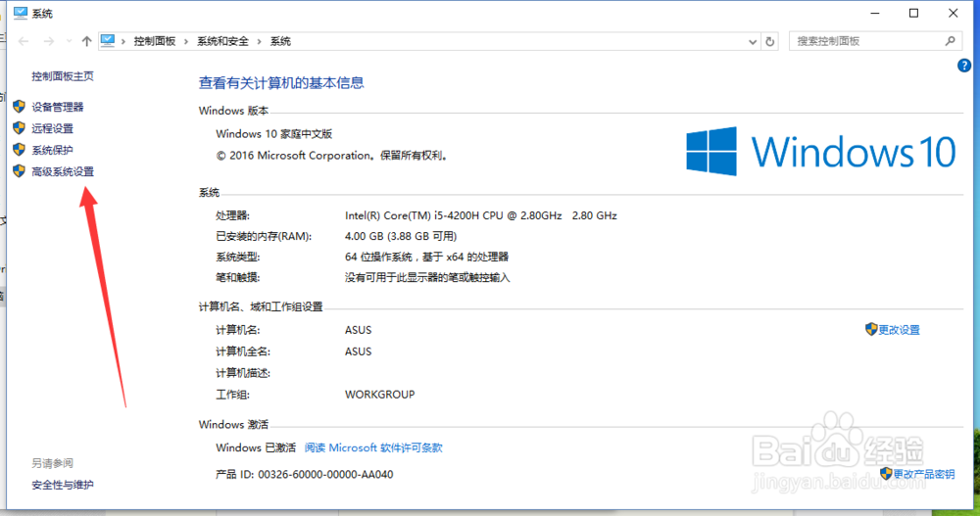Click shield icon beside 系统保护
The width and height of the screenshot is (980, 516).
click(19, 150)
